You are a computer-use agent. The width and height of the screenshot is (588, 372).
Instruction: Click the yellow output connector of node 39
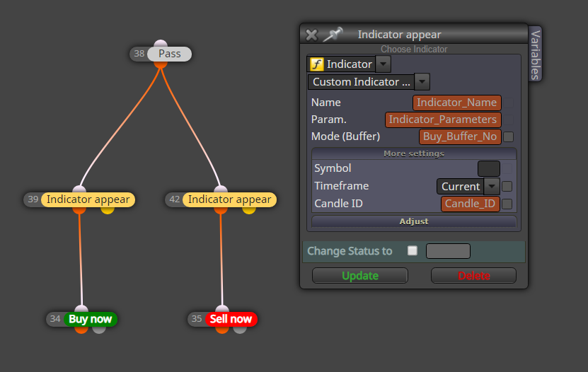[108, 211]
